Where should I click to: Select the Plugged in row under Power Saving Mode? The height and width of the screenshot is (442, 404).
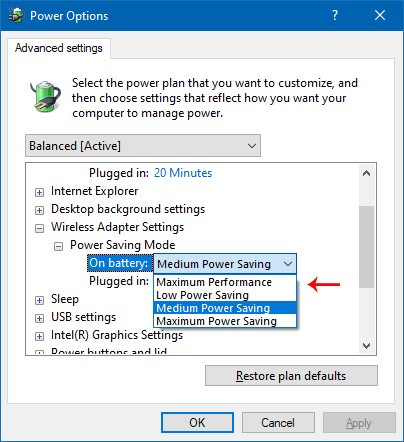point(119,281)
